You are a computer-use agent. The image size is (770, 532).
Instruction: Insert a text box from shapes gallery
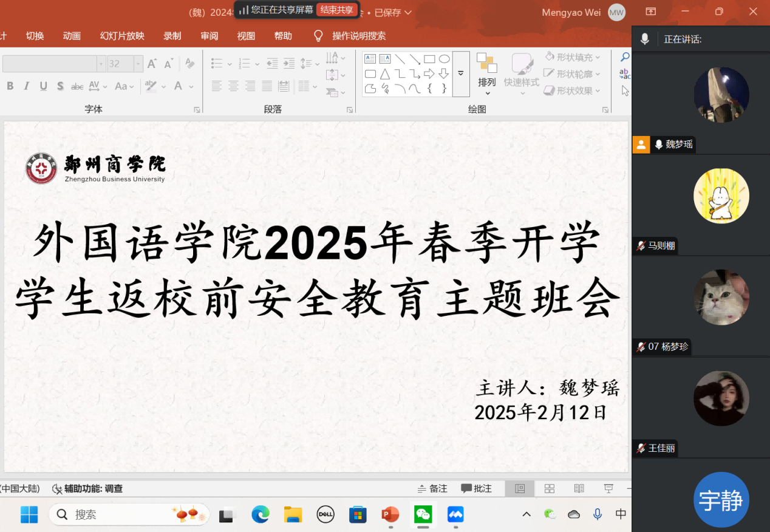click(370, 59)
